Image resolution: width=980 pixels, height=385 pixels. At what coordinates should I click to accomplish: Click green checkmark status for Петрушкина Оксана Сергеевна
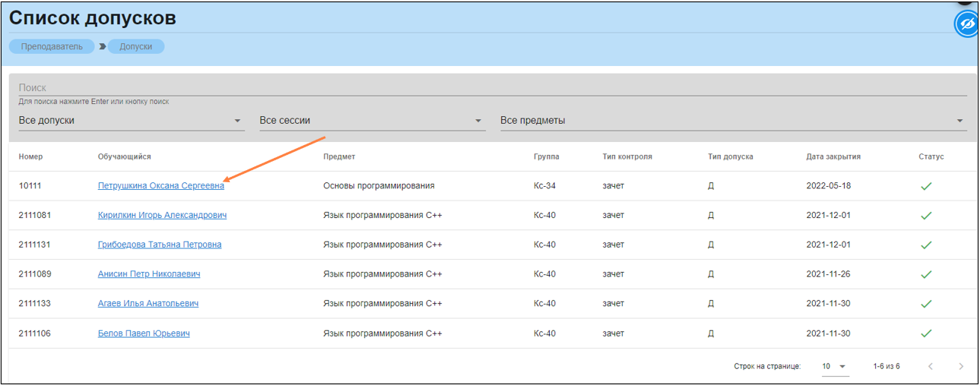926,186
